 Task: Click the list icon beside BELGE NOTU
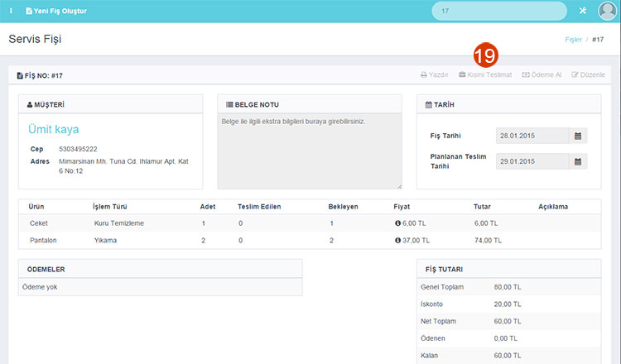229,104
